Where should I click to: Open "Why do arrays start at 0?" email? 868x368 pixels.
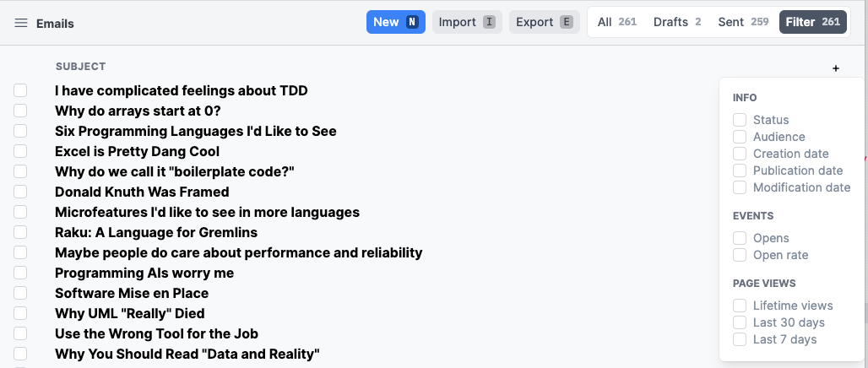[138, 111]
